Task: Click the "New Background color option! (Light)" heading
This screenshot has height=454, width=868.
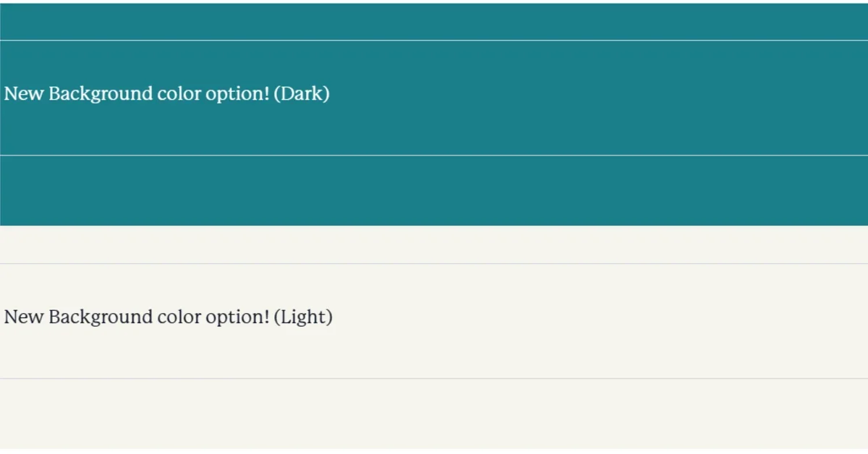Action: 168,317
